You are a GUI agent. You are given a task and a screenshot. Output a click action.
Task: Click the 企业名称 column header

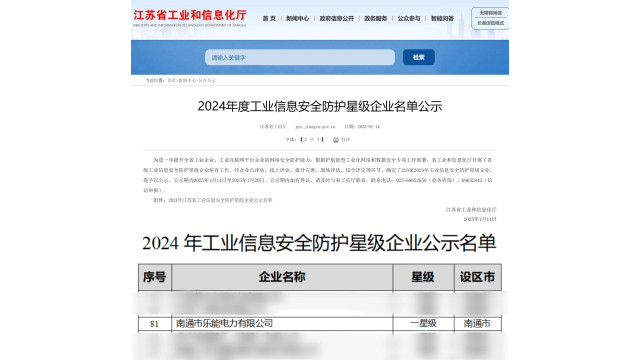click(282, 277)
